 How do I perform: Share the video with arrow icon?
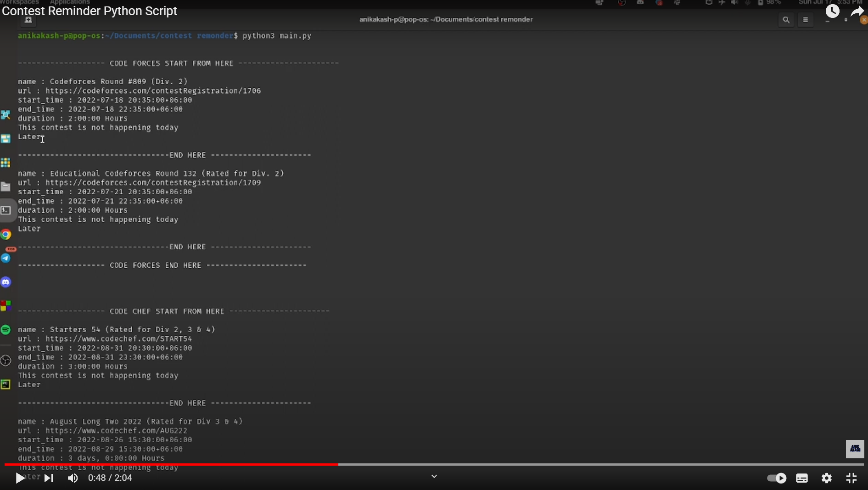click(x=857, y=12)
